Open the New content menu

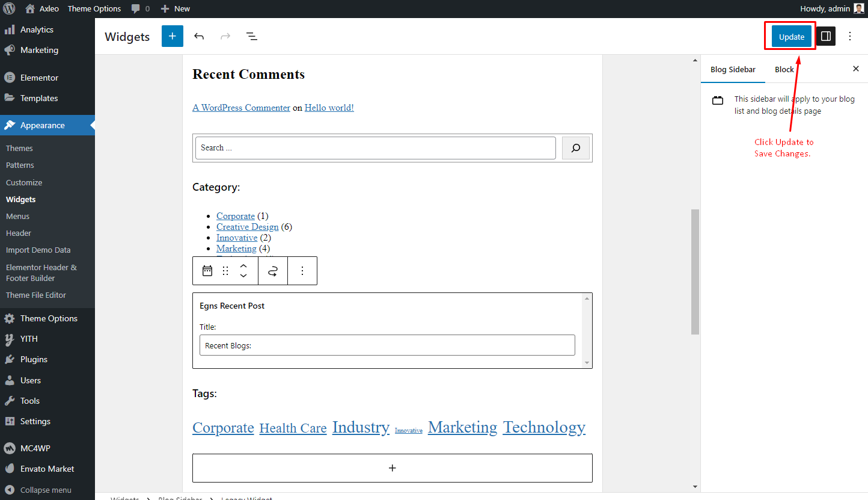coord(176,8)
